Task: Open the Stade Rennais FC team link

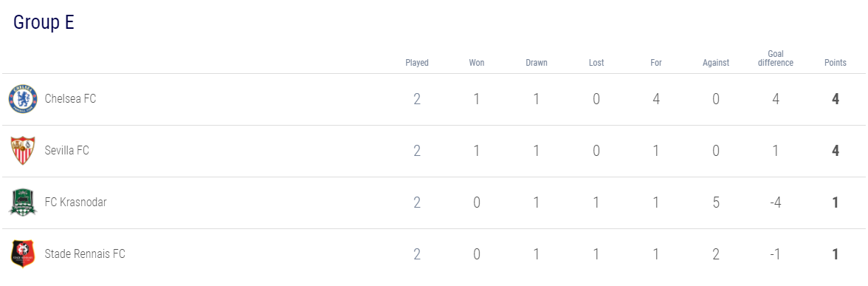Action: pos(86,254)
